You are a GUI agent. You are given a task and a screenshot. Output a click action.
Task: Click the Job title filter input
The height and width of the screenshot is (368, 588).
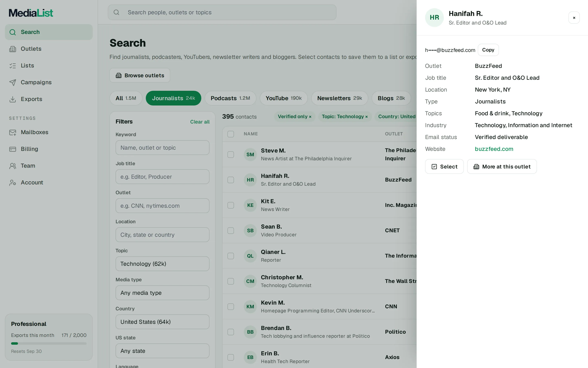click(x=162, y=177)
